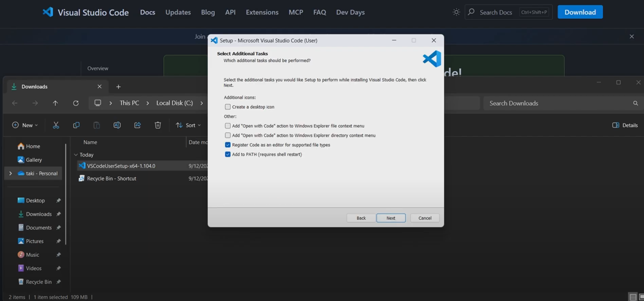The image size is (644, 301).
Task: Open Docs on VS Code website
Action: tap(148, 12)
